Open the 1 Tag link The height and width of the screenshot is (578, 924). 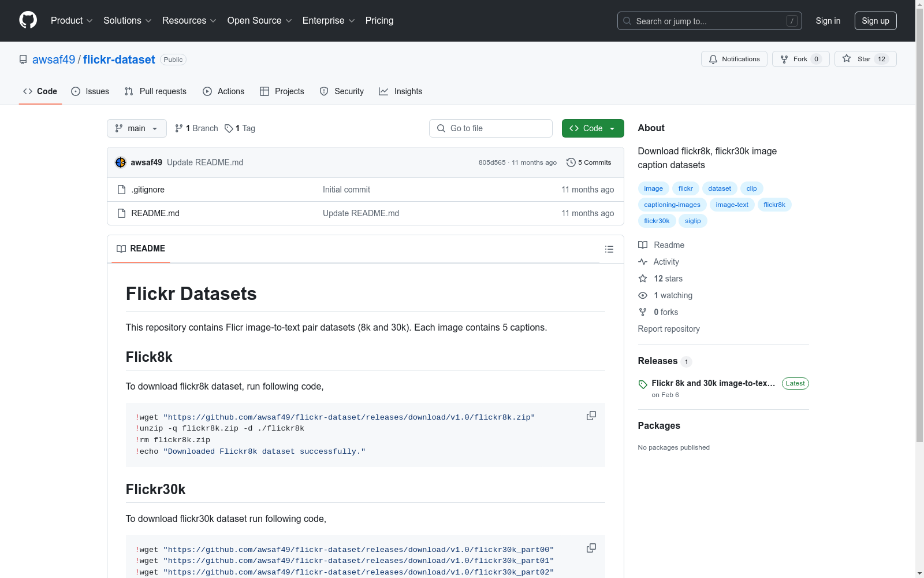coord(240,128)
